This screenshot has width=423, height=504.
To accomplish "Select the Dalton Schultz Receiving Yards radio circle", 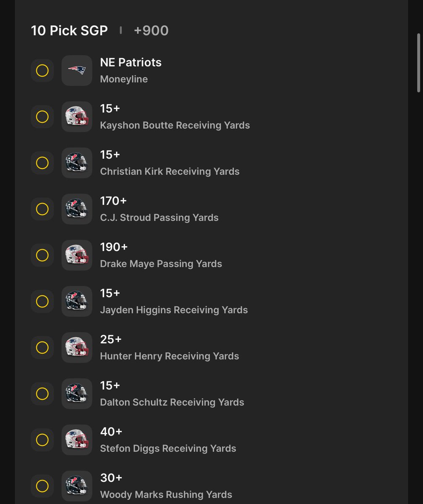I will coord(42,394).
